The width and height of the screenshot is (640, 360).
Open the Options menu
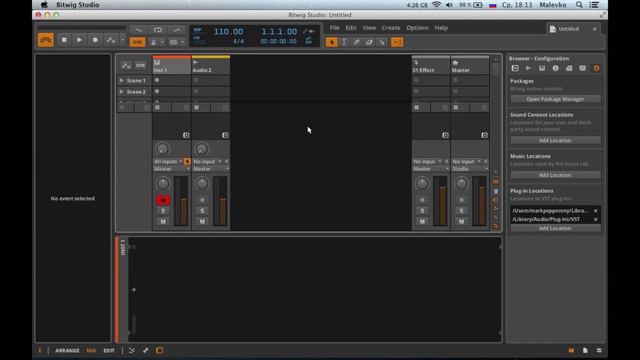pos(417,28)
